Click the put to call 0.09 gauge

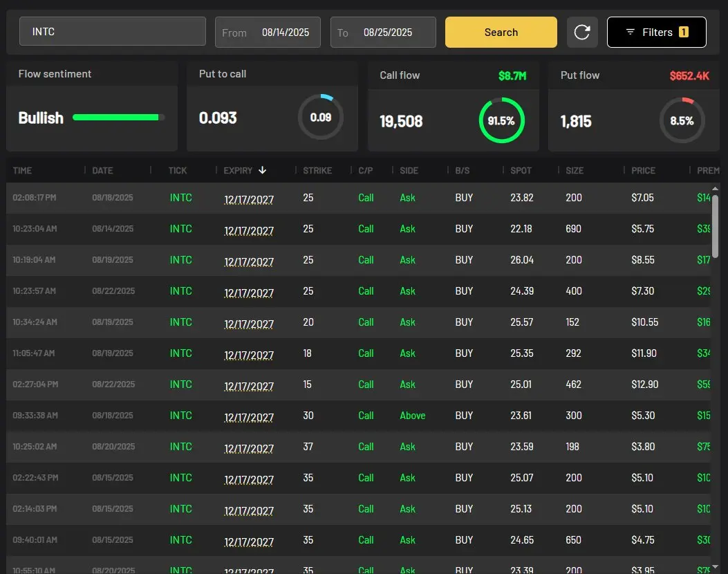(321, 117)
